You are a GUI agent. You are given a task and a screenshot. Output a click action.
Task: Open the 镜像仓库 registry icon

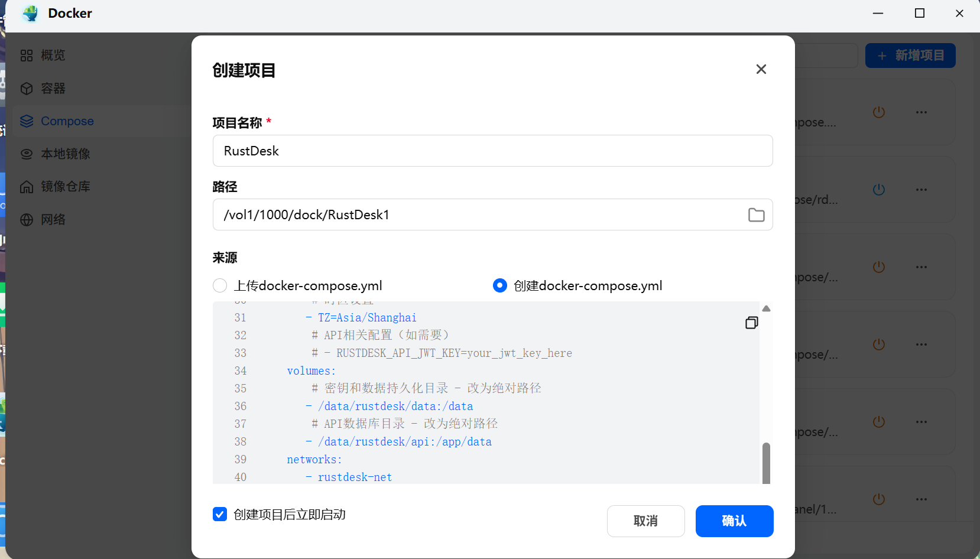coord(26,186)
